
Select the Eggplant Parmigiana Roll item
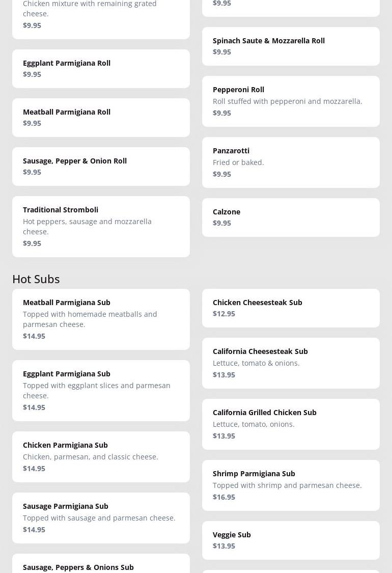101,68
